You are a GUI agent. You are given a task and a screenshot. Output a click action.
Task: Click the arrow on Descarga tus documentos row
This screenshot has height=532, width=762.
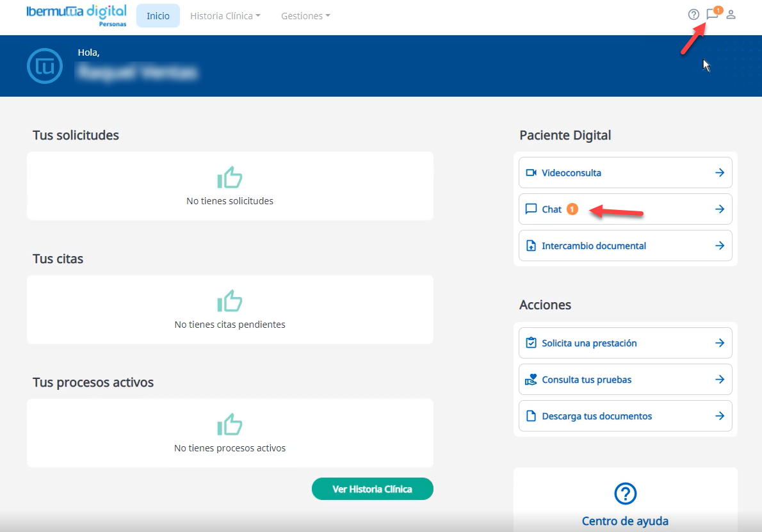tap(720, 416)
